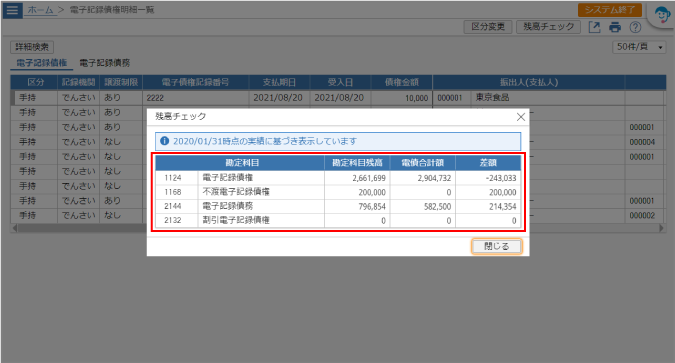
Task: Click the システム終了 button
Action: pos(610,10)
